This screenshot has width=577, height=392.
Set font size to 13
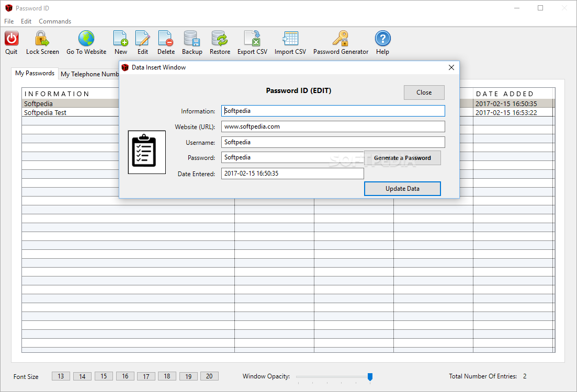click(61, 376)
